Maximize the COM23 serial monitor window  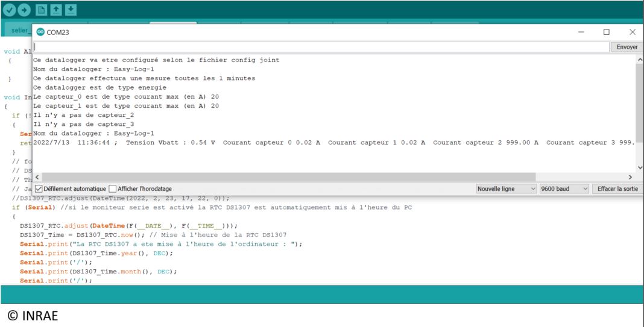tap(607, 33)
